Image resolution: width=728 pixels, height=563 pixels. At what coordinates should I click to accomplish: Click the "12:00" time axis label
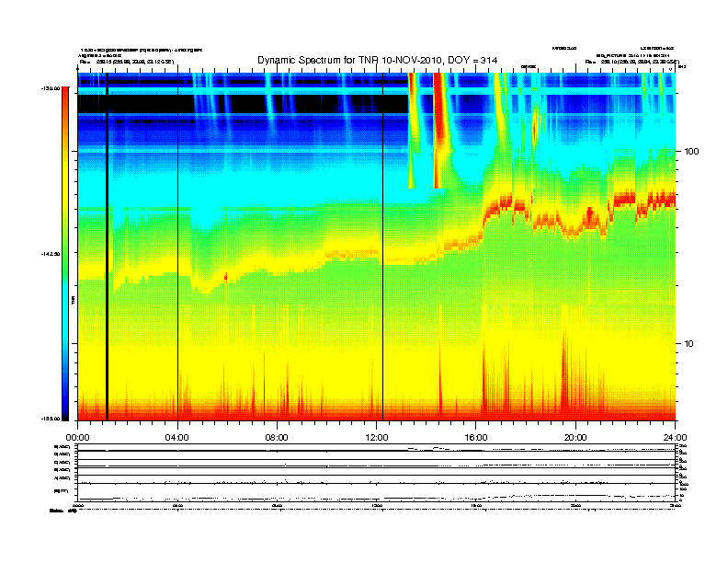[377, 438]
